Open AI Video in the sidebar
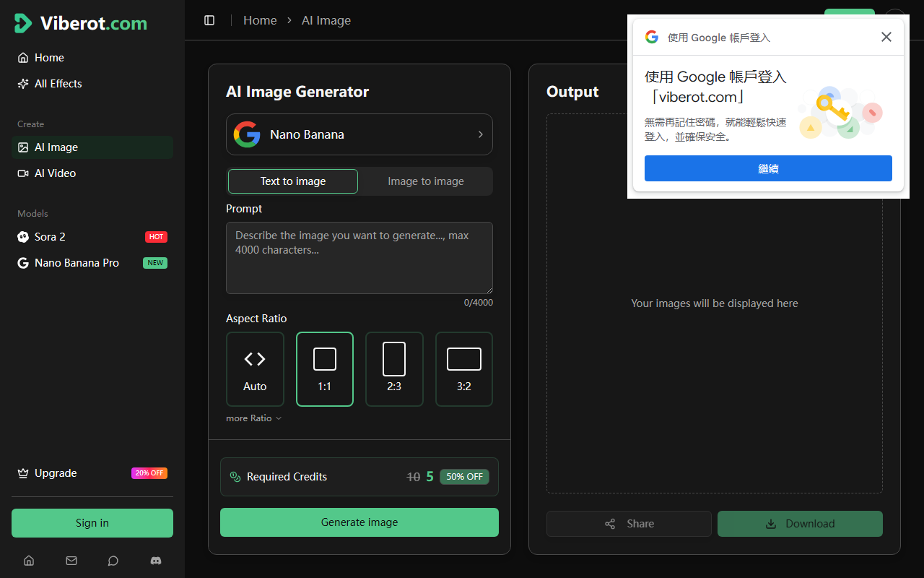Screen dimensions: 924x578 [x=92, y=173]
